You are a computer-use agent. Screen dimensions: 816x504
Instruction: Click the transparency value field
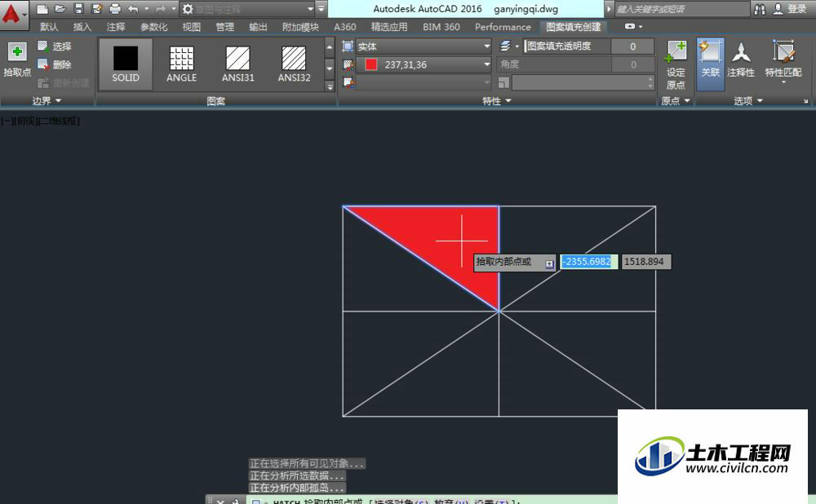point(633,46)
